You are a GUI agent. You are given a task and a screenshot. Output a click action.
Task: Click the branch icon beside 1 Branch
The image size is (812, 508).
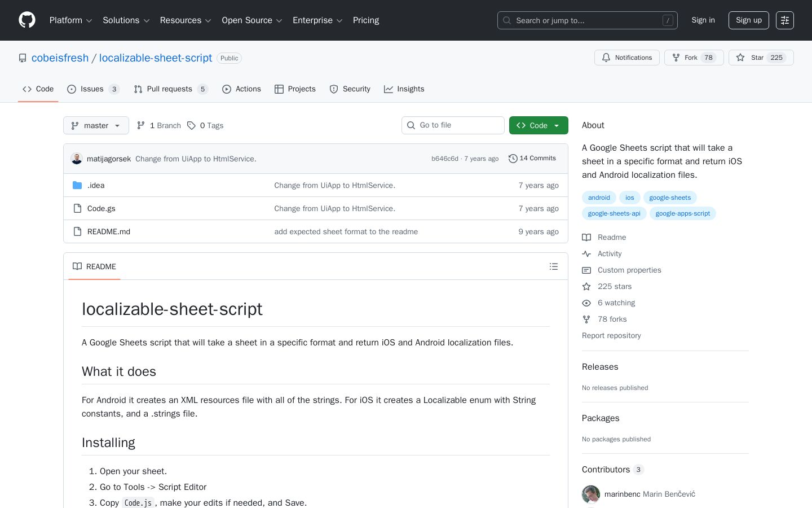(141, 125)
